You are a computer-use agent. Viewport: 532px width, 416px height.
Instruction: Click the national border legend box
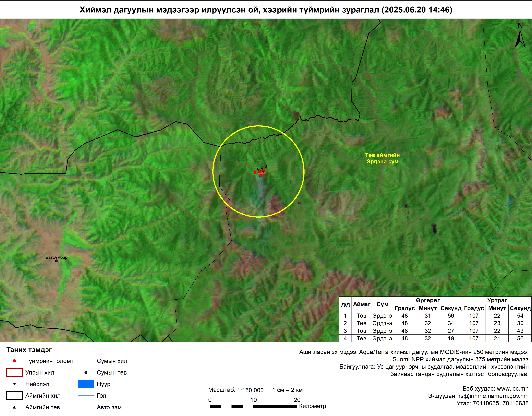[14, 372]
